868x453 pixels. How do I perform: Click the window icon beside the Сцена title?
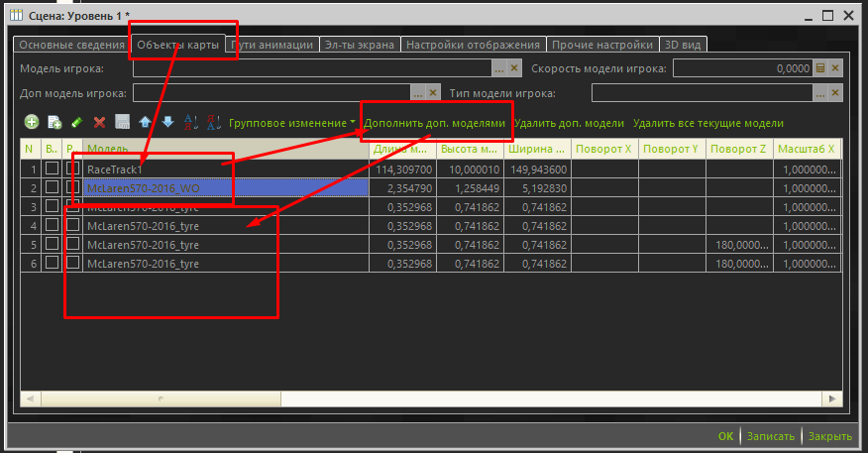(17, 15)
